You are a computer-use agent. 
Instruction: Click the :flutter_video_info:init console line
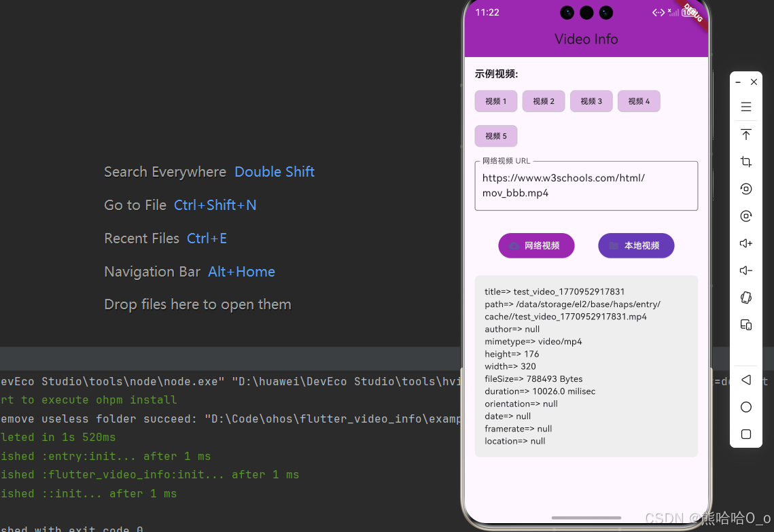[149, 475]
